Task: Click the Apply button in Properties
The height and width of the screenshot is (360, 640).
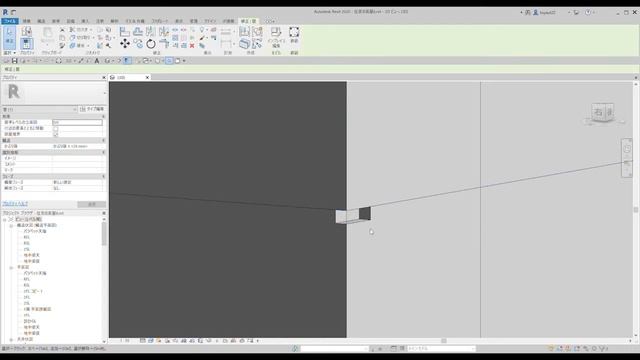Action: [x=91, y=204]
